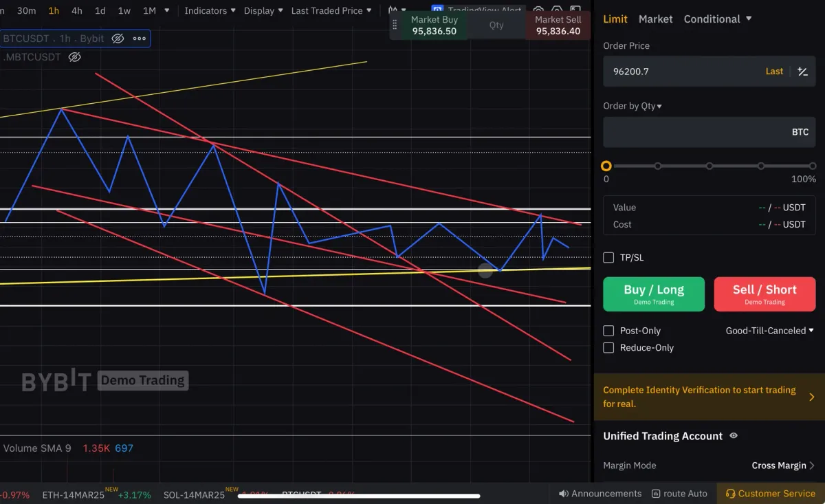
Task: Click the quick-order panel drag handle
Action: (395, 25)
